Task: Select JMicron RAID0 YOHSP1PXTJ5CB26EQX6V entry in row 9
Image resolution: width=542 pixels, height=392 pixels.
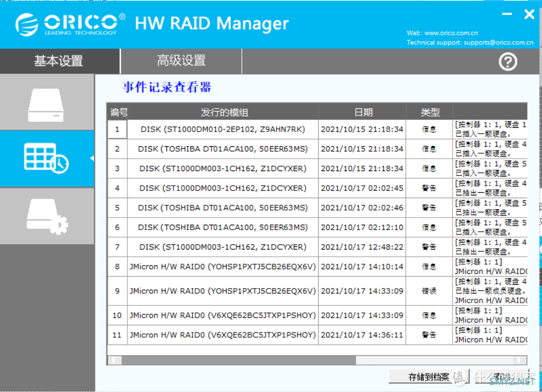Action: coord(223,291)
